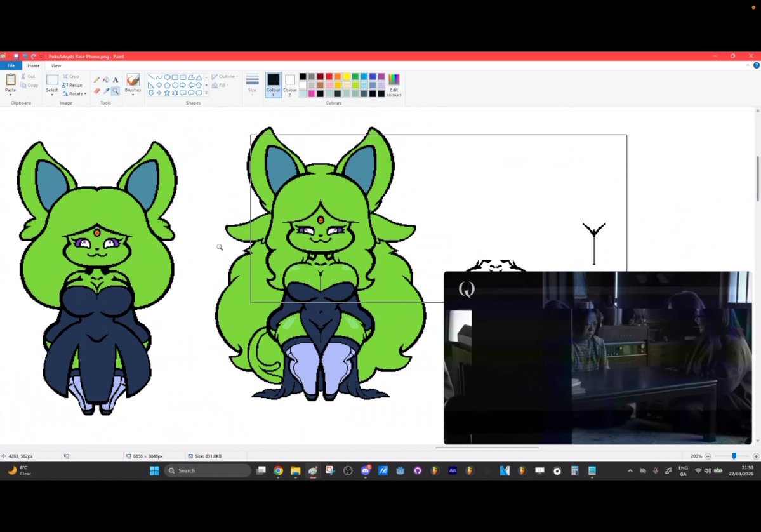This screenshot has width=761, height=532.
Task: Click the zoom out minus button
Action: point(708,456)
